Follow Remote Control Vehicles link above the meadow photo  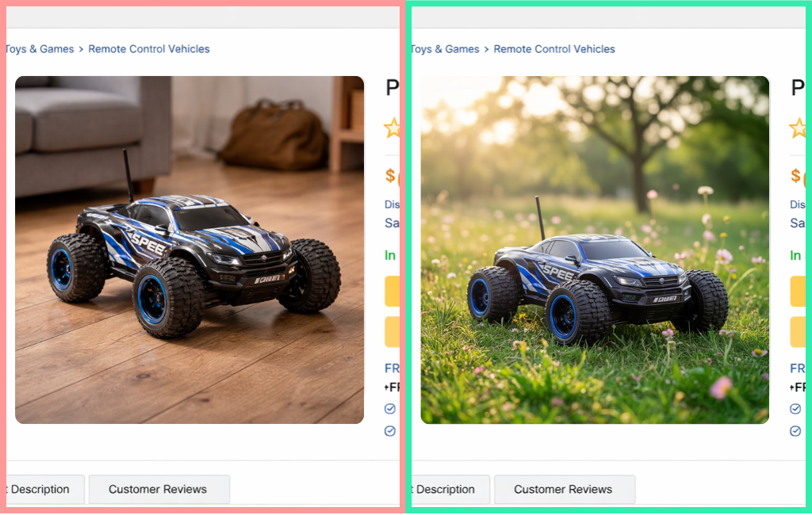tap(554, 49)
